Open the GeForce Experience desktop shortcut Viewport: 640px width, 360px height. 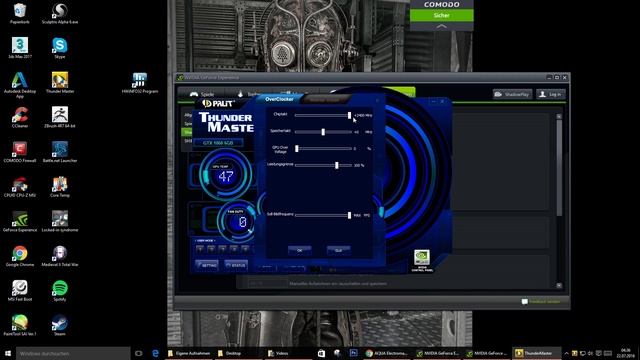point(20,221)
